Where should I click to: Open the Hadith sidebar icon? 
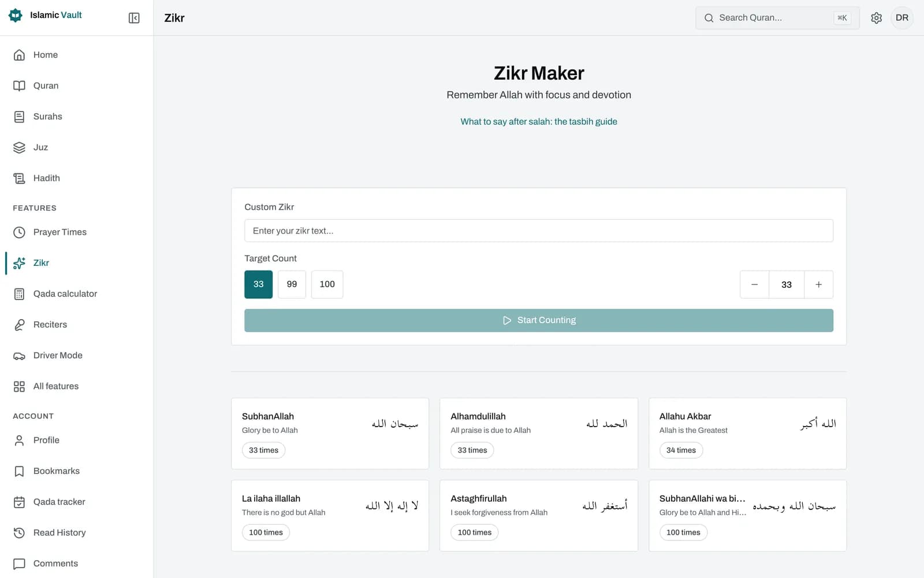point(19,178)
